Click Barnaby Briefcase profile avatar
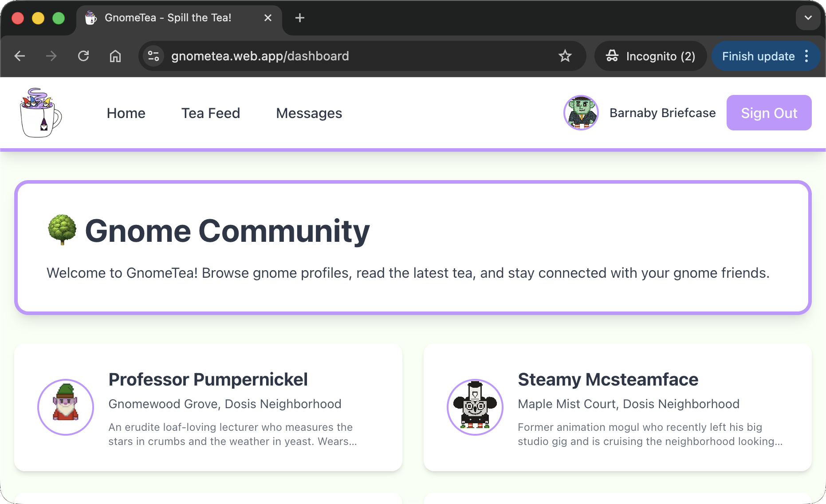This screenshot has width=826, height=504. point(581,113)
